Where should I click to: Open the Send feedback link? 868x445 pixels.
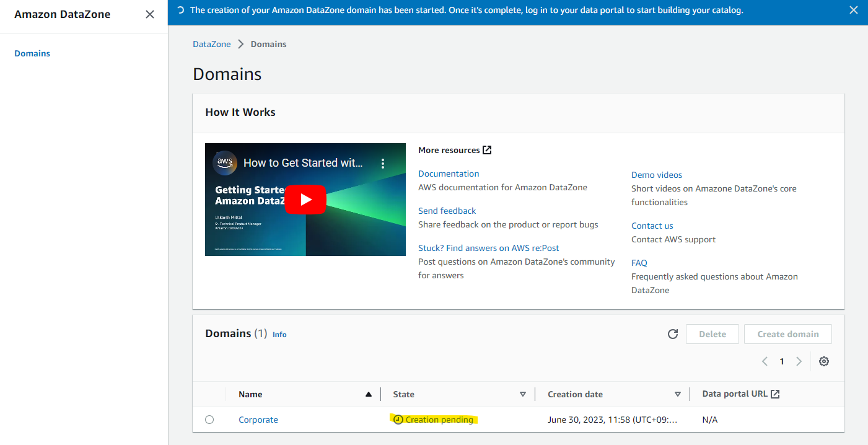click(447, 211)
